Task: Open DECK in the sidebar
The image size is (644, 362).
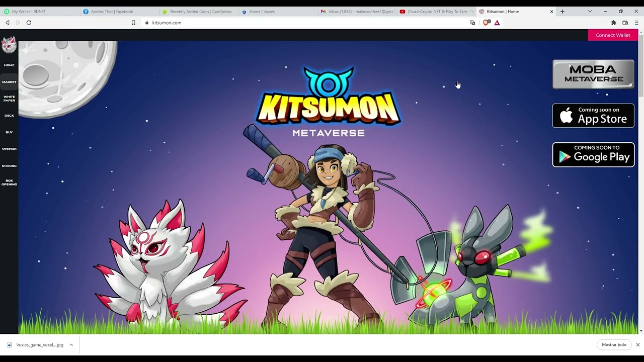Action: click(x=9, y=116)
